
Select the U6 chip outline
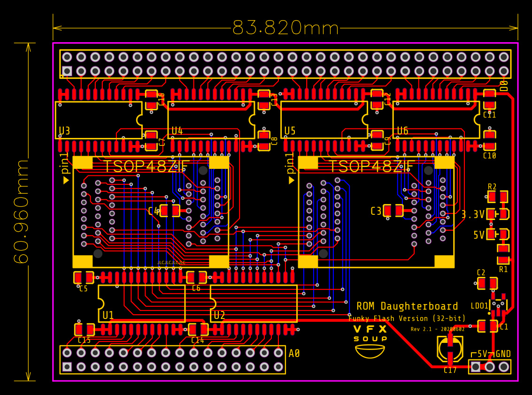(x=436, y=120)
